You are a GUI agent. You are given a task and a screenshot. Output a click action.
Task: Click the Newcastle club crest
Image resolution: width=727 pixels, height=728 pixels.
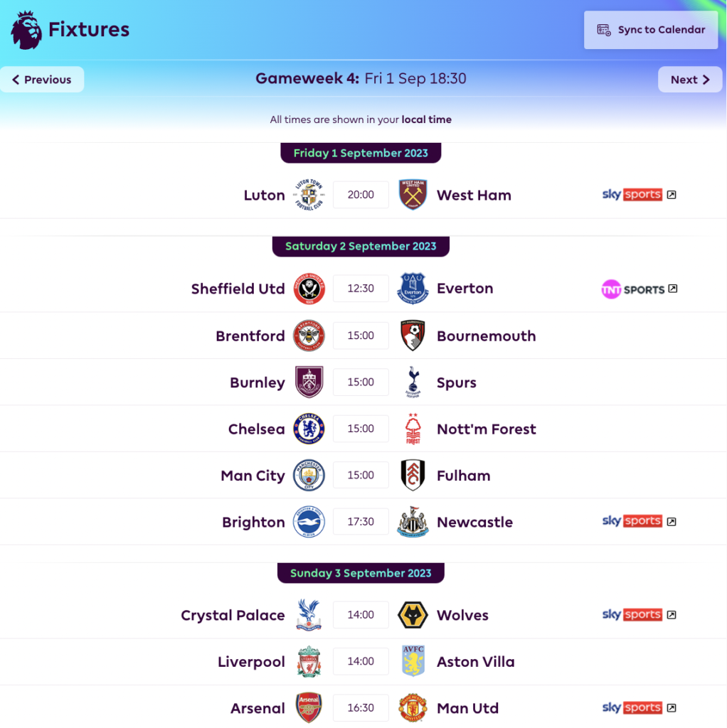413,523
